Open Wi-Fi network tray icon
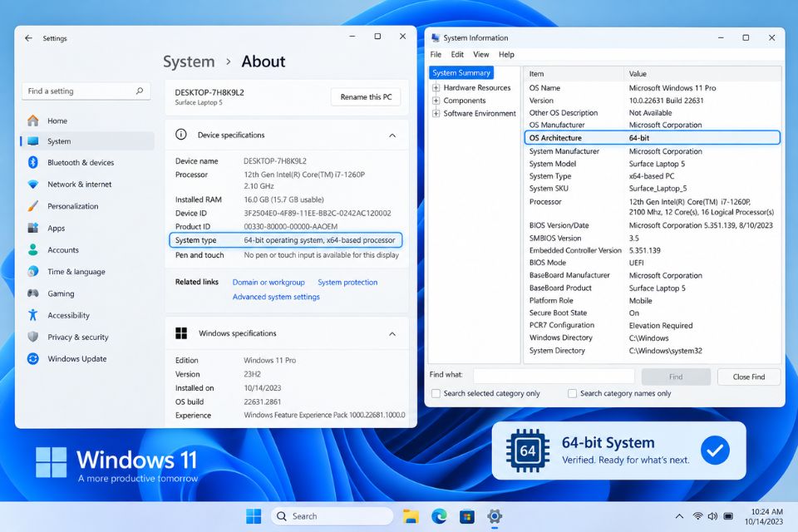The height and width of the screenshot is (532, 798). point(697,516)
